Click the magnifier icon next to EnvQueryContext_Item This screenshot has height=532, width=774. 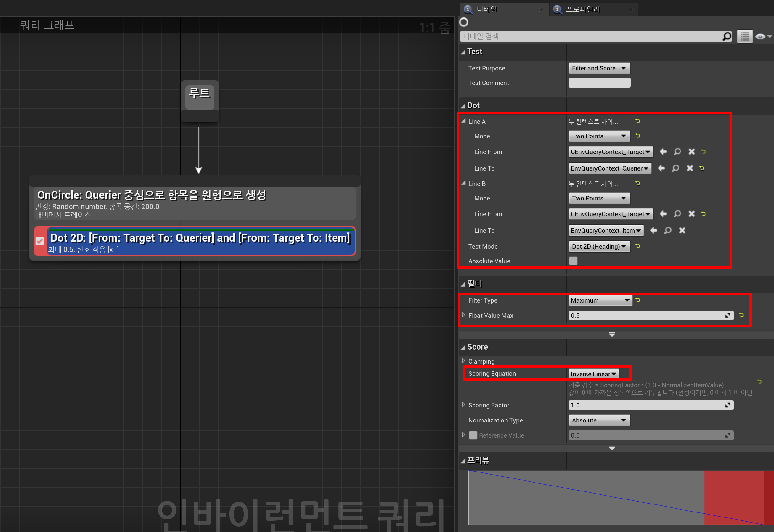[668, 230]
